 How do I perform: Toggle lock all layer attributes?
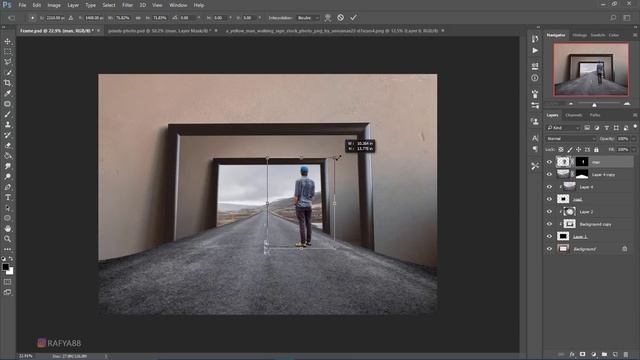tap(596, 150)
